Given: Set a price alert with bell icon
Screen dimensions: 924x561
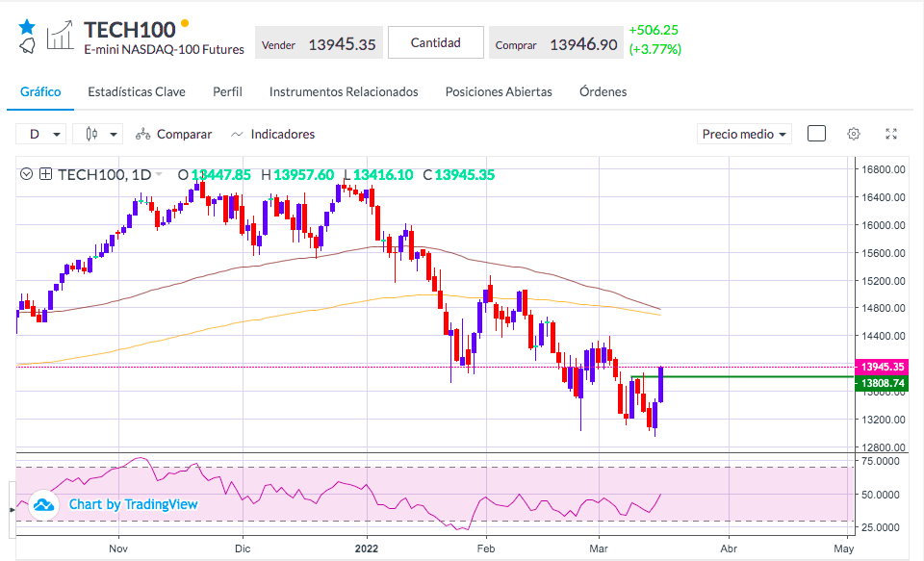Looking at the screenshot, I should [x=27, y=46].
